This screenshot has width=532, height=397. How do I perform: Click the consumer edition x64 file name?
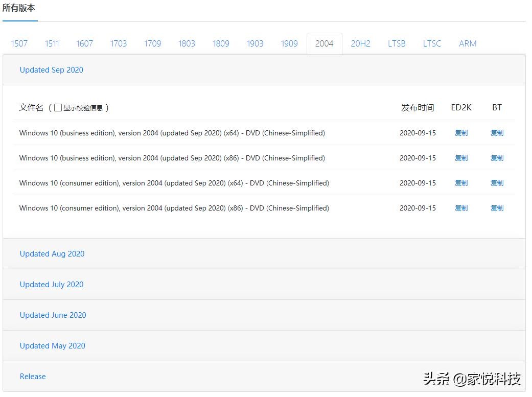coord(174,183)
